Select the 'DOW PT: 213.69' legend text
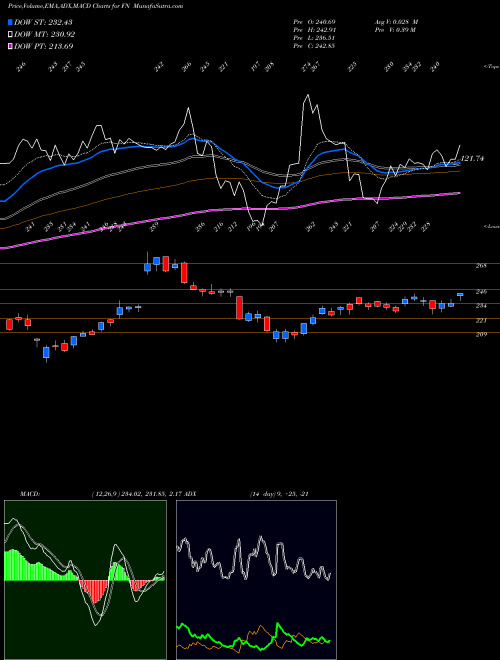This screenshot has width=500, height=660. pyautogui.click(x=44, y=46)
